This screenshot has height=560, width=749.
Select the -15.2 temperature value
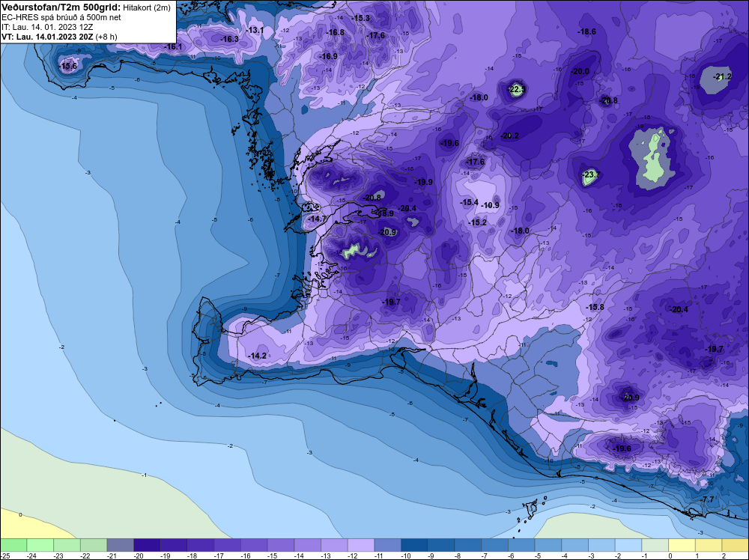pos(478,222)
